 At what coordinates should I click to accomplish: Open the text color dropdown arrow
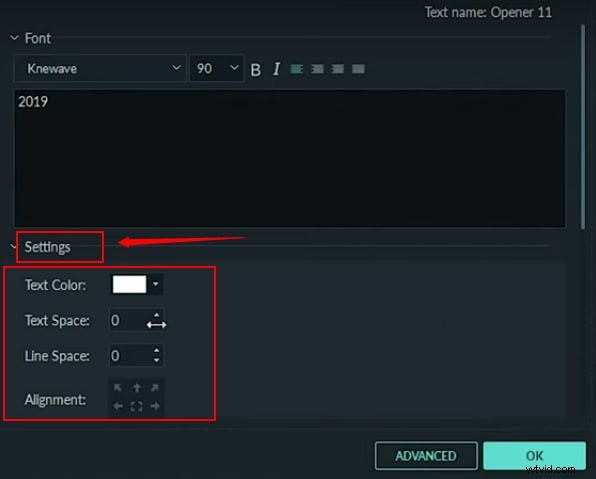point(155,284)
